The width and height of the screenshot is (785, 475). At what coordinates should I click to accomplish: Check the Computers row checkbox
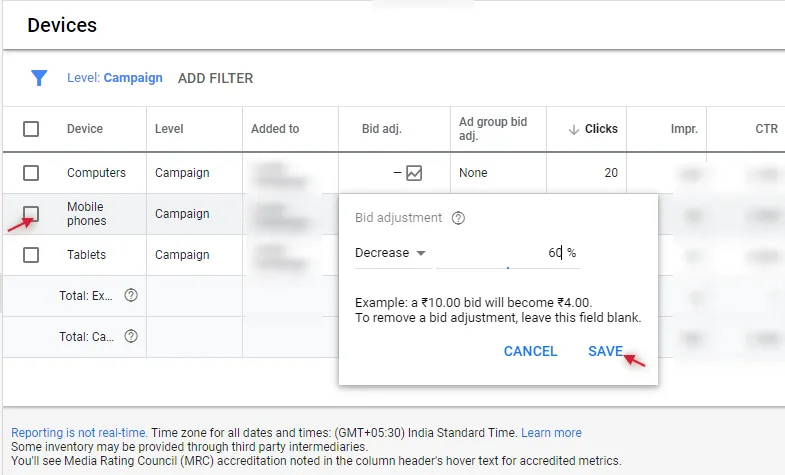pos(31,173)
